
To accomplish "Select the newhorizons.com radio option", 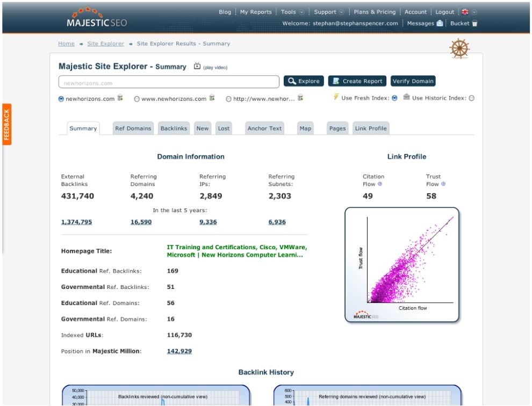I will click(x=61, y=99).
